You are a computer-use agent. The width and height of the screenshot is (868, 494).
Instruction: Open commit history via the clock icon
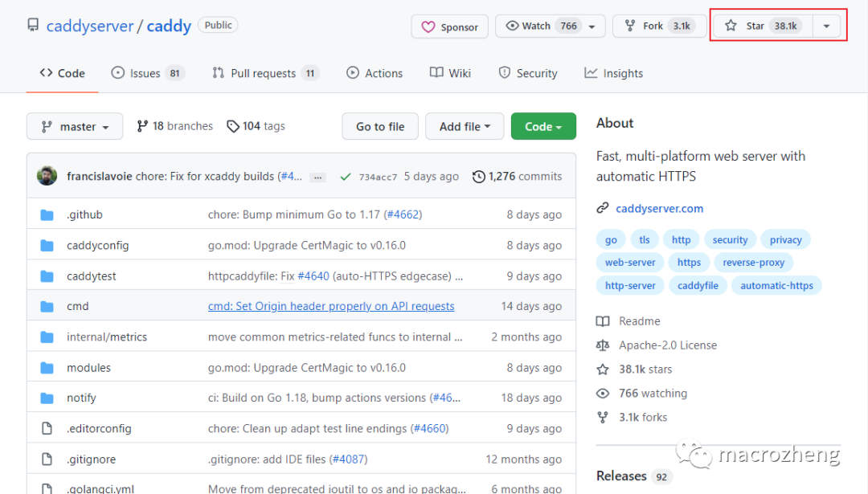480,176
